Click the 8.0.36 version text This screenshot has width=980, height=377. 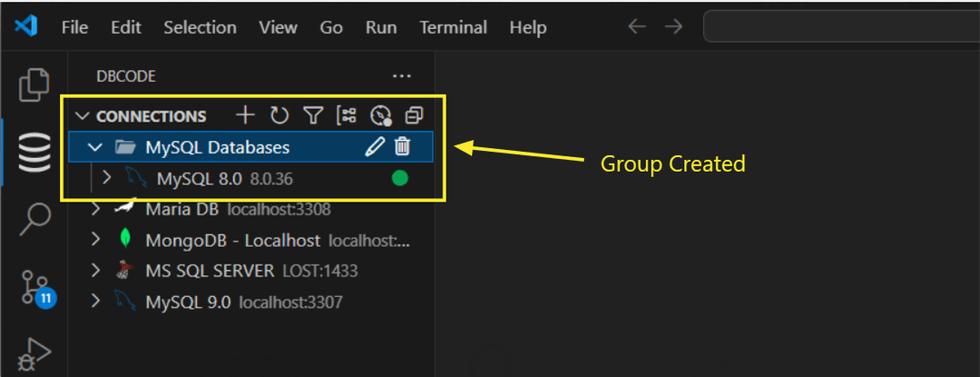(x=271, y=180)
